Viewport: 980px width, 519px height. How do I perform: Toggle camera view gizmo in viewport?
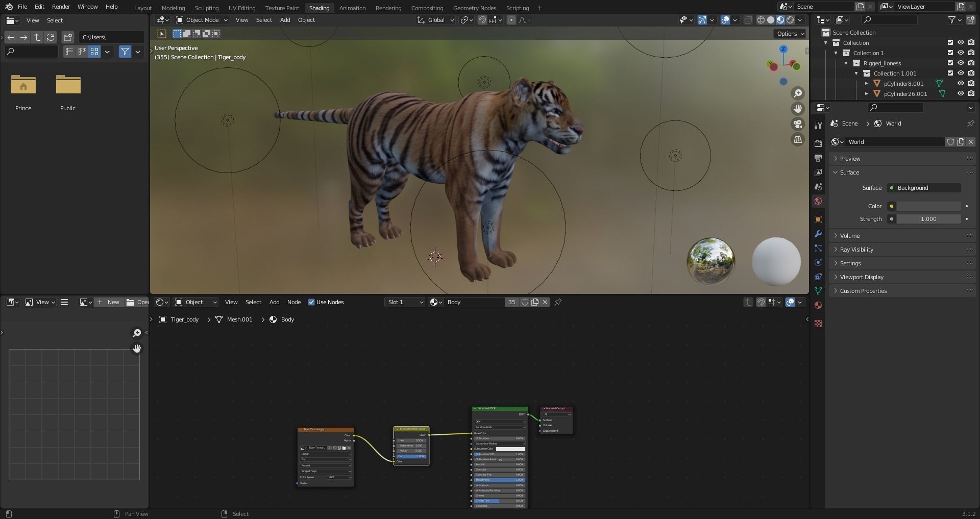point(797,124)
